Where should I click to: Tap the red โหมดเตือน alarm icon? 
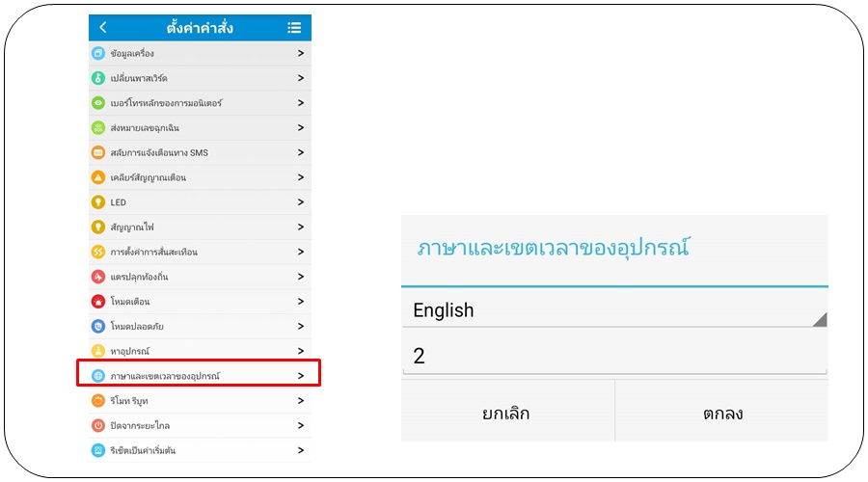coord(97,302)
